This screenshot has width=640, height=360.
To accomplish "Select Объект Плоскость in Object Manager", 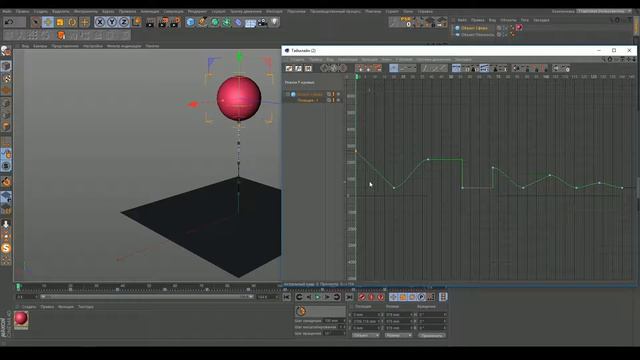I will pos(478,35).
